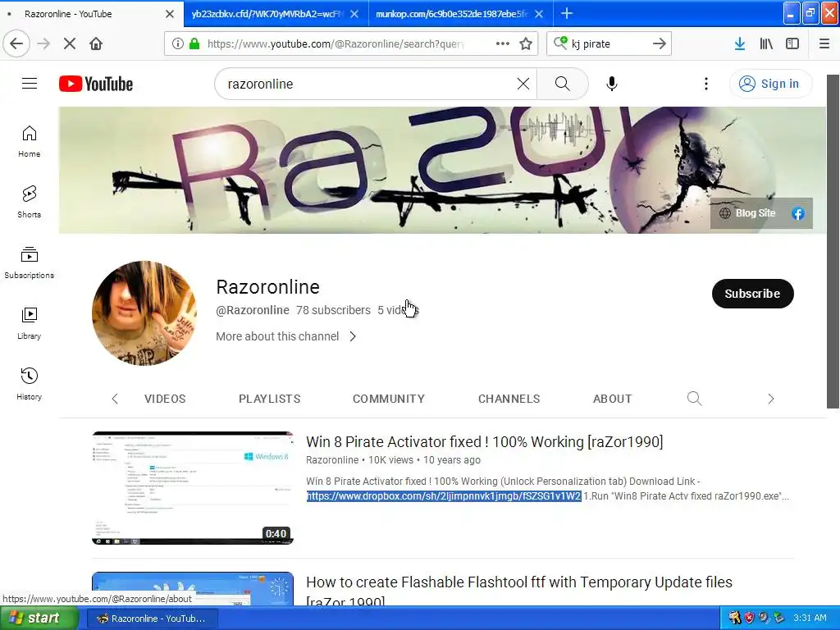The image size is (840, 630).
Task: Focus the kj pirate search field
Action: 608,43
